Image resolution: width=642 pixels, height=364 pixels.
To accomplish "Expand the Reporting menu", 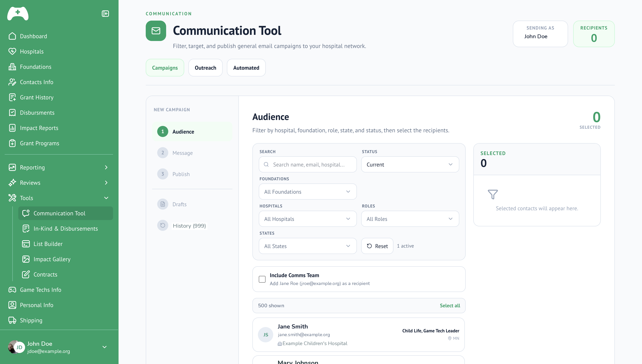I will [59, 167].
